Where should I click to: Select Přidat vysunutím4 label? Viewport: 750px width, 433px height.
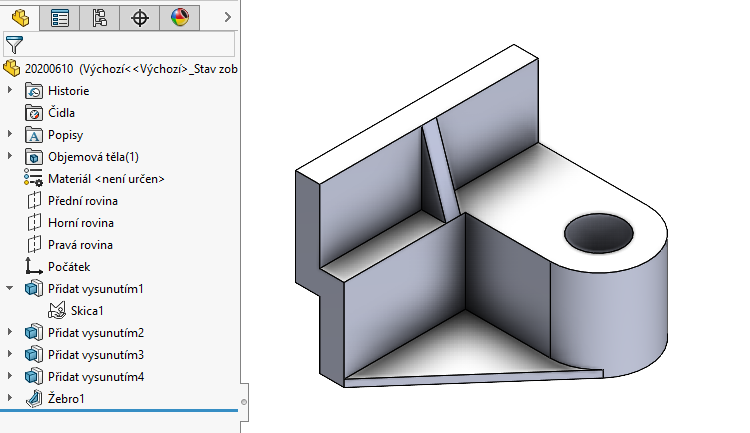pyautogui.click(x=96, y=377)
